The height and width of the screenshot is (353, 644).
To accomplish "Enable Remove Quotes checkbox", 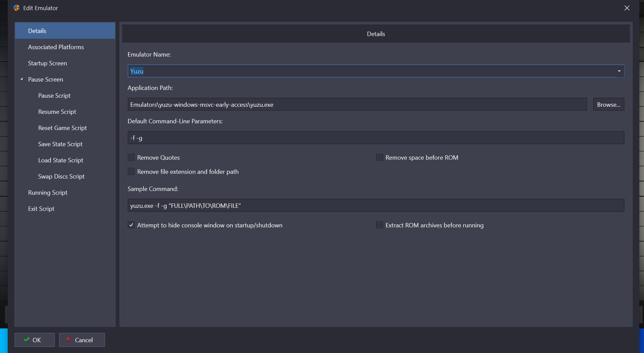I will pos(131,157).
